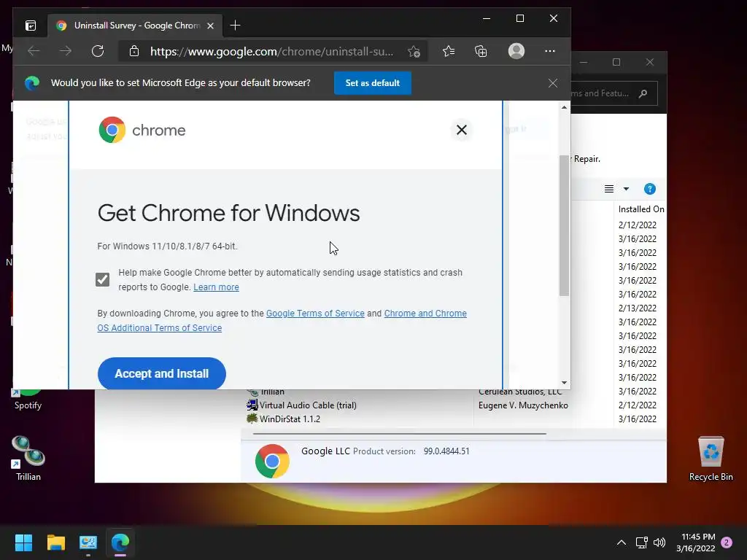Close the Get Chrome dialog
The width and height of the screenshot is (747, 560).
click(x=461, y=130)
